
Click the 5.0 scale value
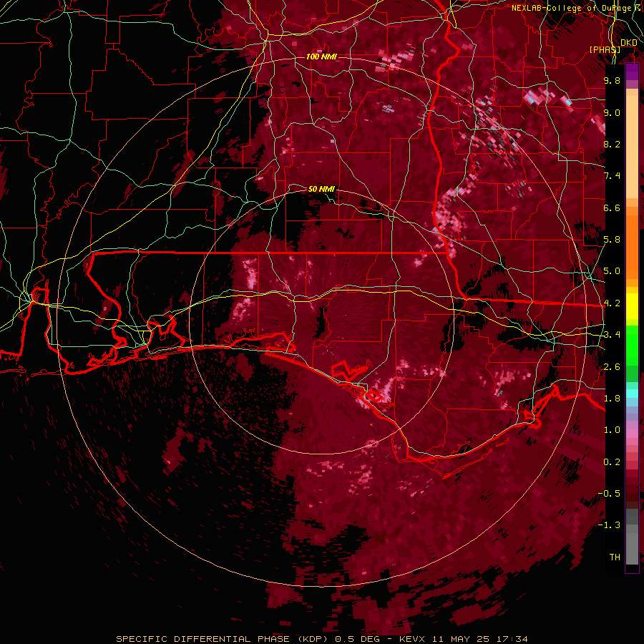tap(612, 271)
